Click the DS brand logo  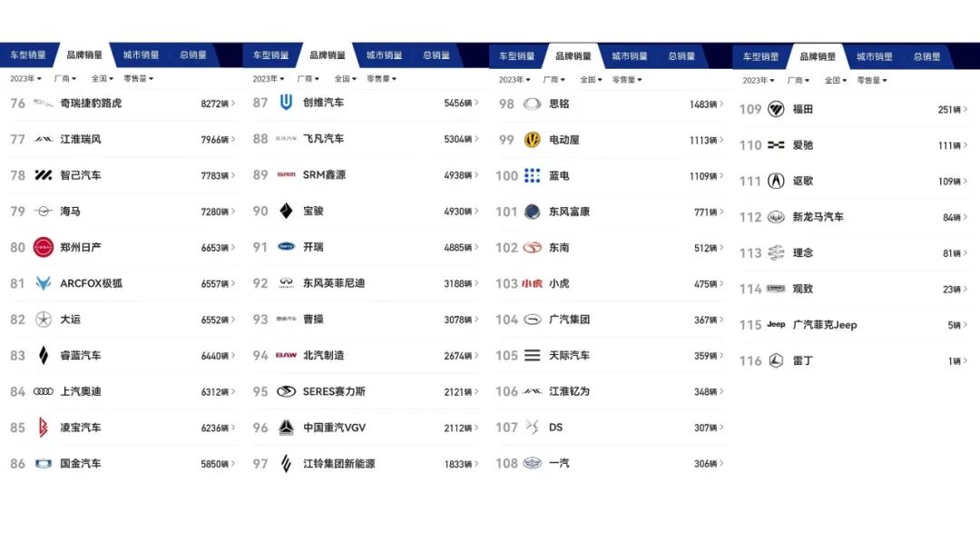(532, 428)
